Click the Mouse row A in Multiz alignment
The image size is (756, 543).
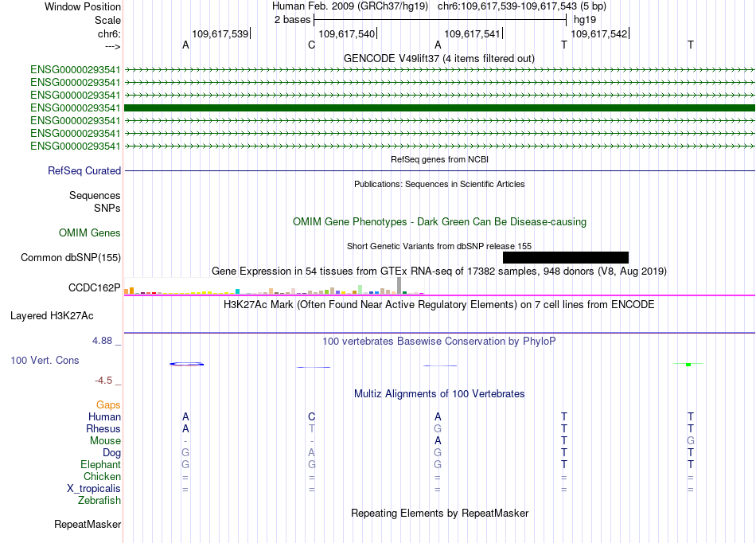click(438, 441)
